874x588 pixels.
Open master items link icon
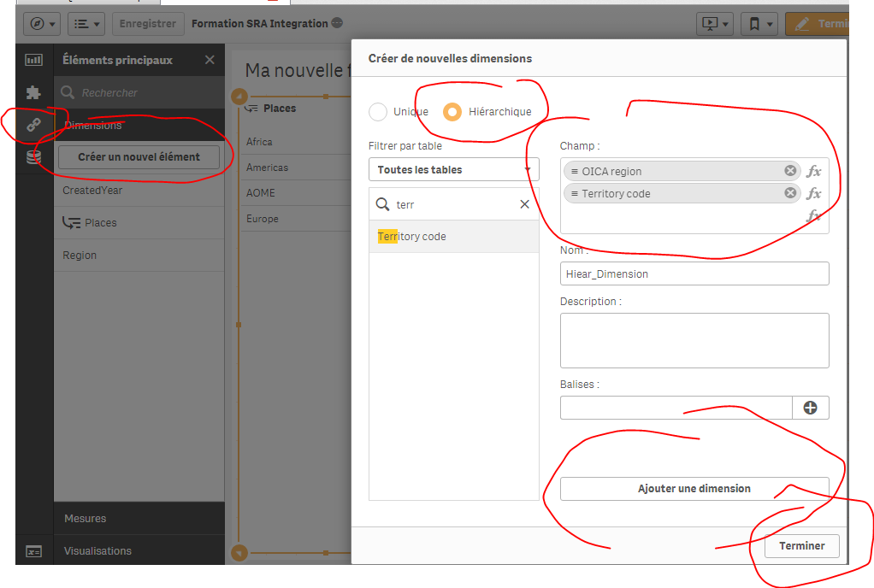33,125
